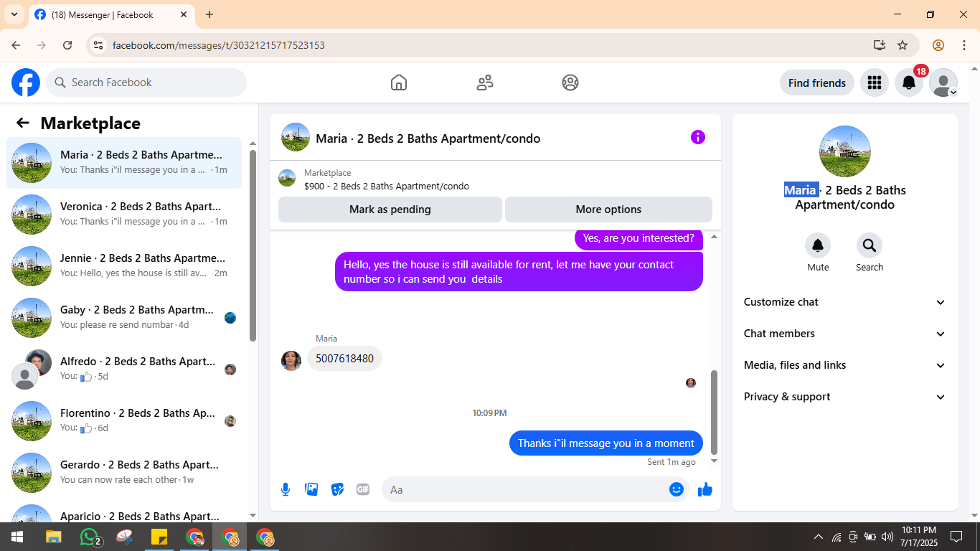Click the More options button
The height and width of the screenshot is (551, 980).
pos(608,209)
